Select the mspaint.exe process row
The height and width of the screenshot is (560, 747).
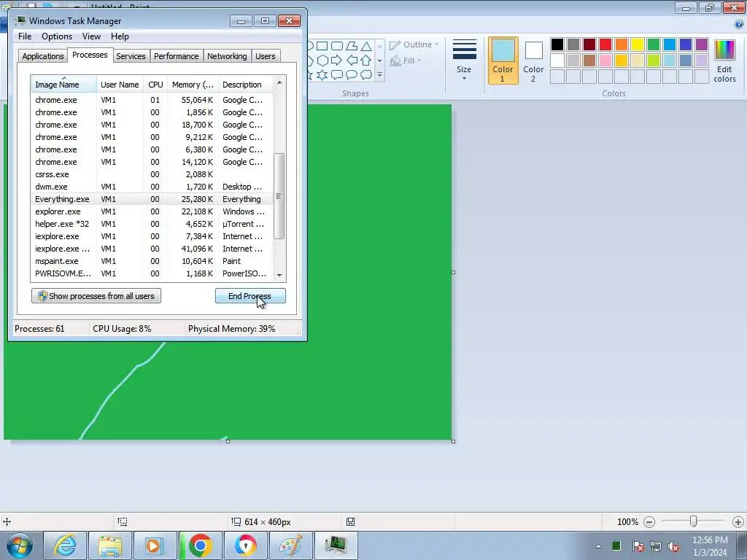(152, 261)
